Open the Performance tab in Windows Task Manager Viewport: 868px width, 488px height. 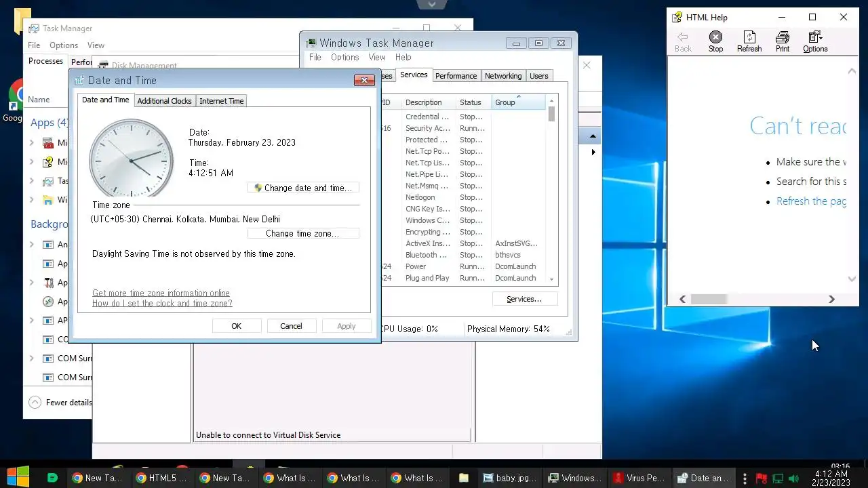456,76
